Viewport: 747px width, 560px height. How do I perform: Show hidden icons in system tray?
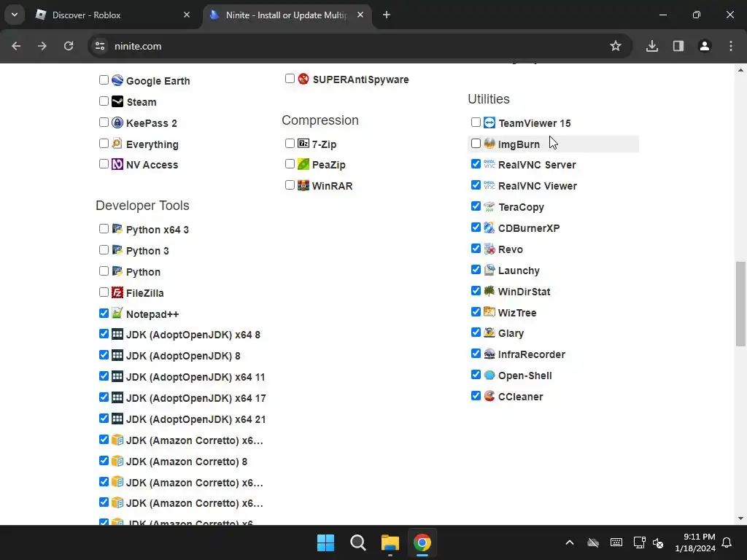pos(569,542)
